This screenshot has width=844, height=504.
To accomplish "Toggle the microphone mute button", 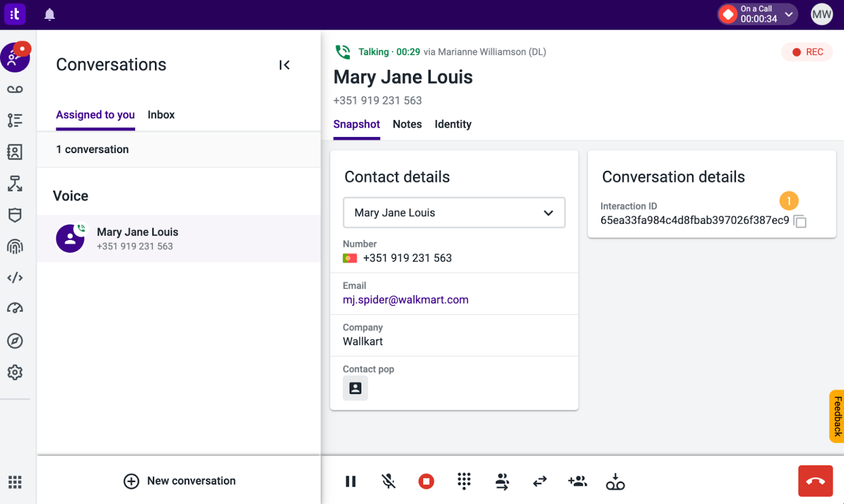I will [x=388, y=481].
